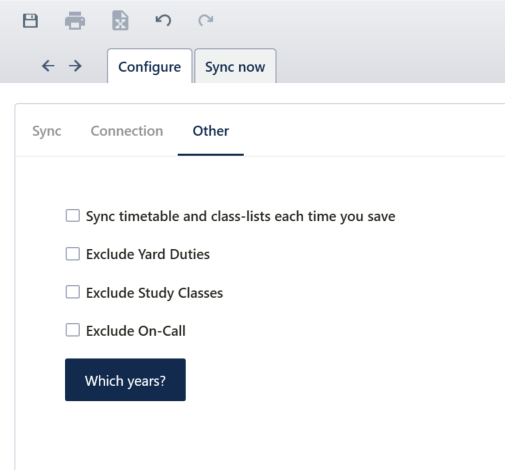Click the export to spreadsheet file icon

click(120, 21)
